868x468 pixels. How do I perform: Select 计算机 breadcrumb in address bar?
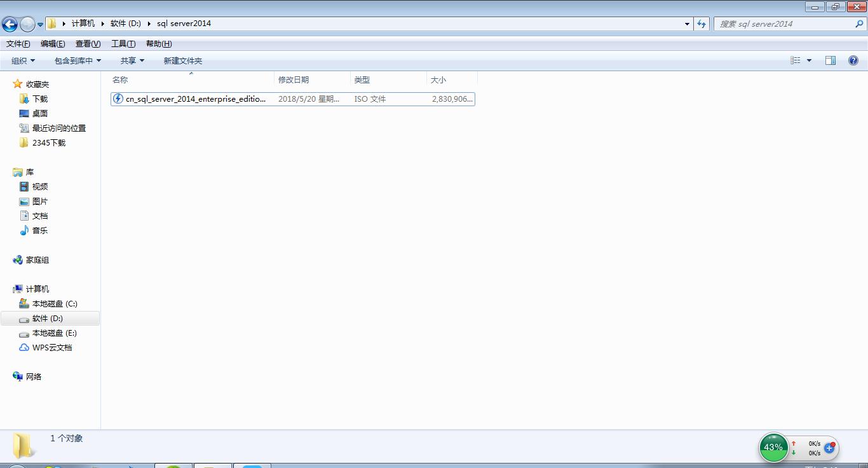[x=83, y=24]
